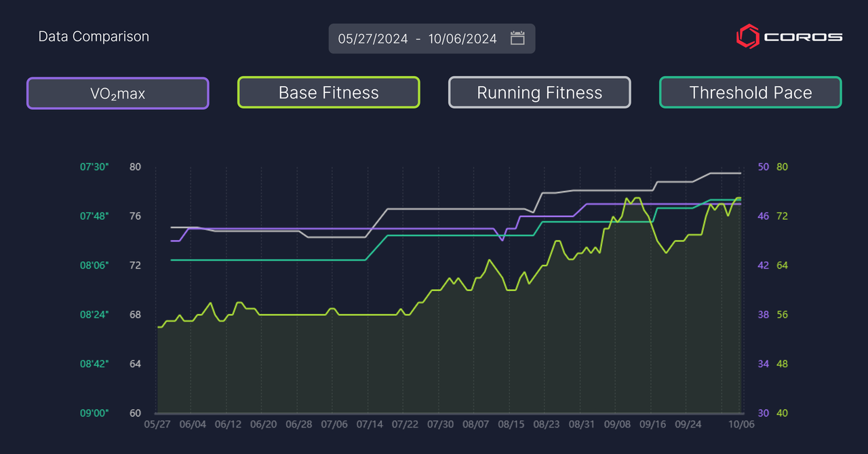Toggle the Threshold Pace series
868x454 pixels.
tap(751, 93)
